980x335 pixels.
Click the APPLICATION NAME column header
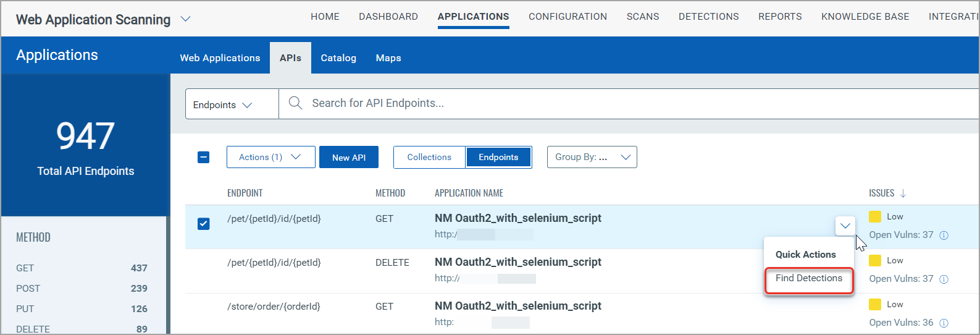coord(469,193)
